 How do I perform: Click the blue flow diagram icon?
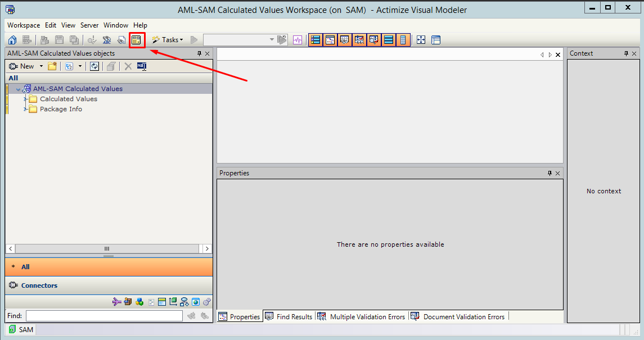184,302
